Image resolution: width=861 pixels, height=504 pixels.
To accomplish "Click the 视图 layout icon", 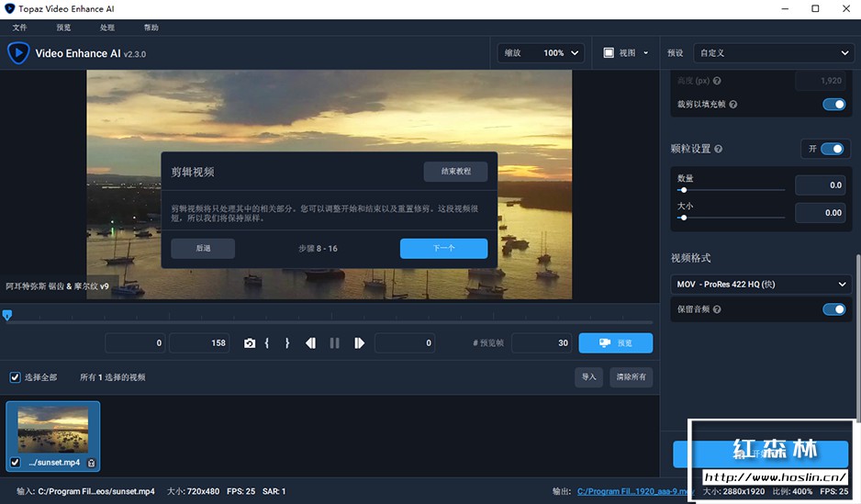I will coord(609,52).
